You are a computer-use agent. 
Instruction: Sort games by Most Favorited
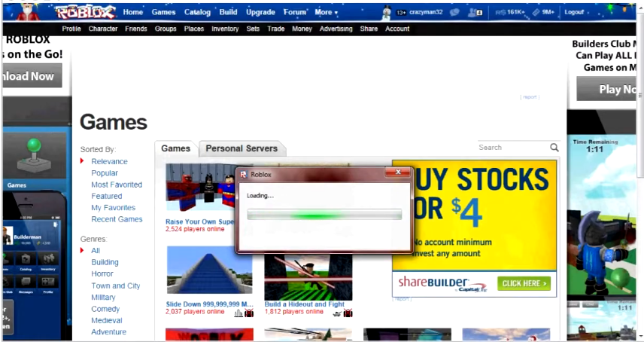117,185
